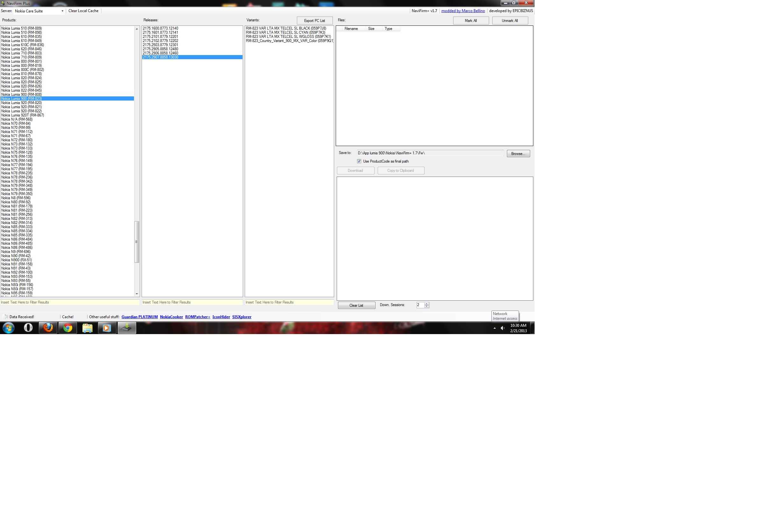This screenshot has height=532, width=779.
Task: Increase Down. Sessions with up arrow
Action: [427, 303]
